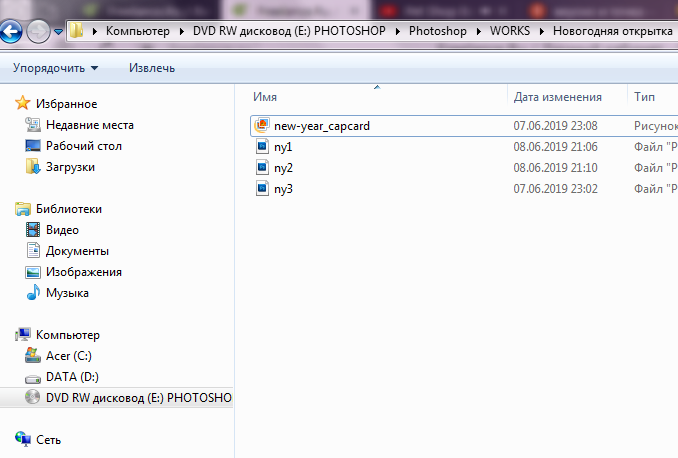
Task: Click the date 08.06.2019 21:10
Action: [555, 168]
